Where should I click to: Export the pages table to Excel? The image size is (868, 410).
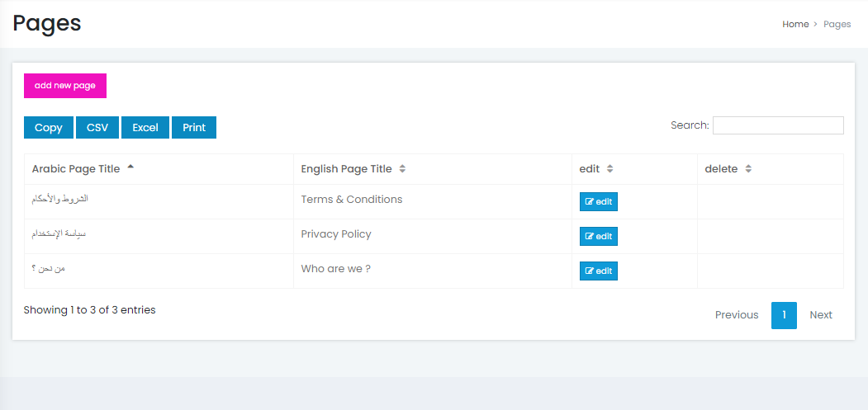[x=145, y=128]
